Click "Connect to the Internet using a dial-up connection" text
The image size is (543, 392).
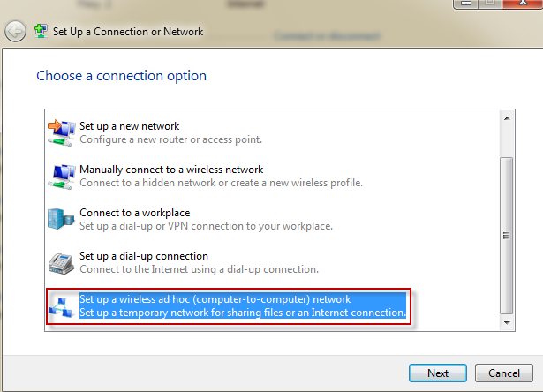[199, 269]
